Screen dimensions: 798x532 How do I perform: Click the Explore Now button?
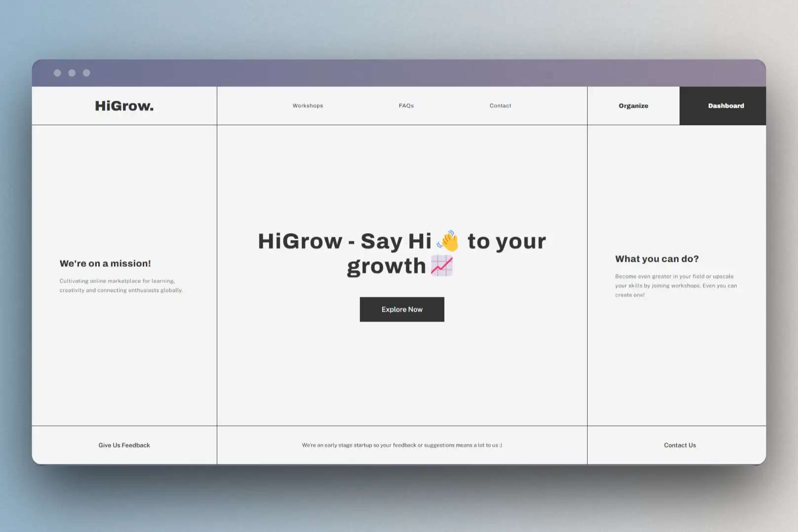coord(401,309)
